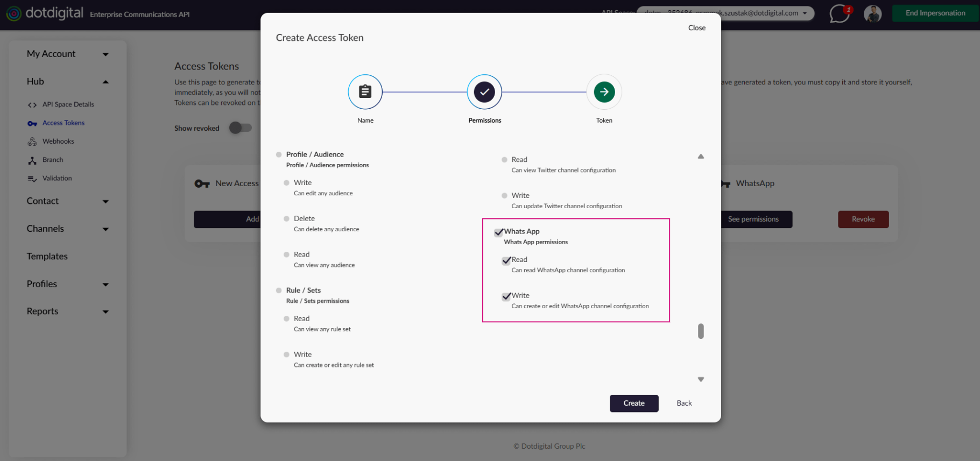Click the Validation icon in sidebar

32,179
